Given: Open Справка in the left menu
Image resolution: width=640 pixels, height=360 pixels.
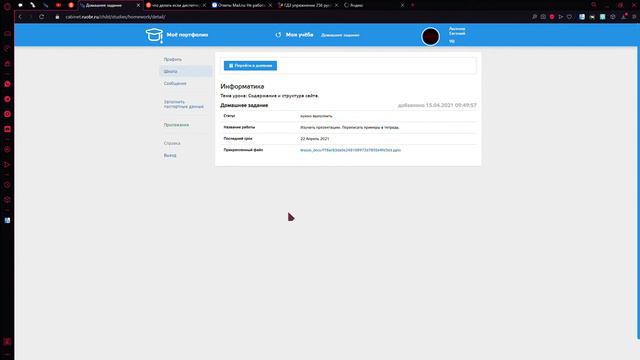Looking at the screenshot, I should [172, 143].
